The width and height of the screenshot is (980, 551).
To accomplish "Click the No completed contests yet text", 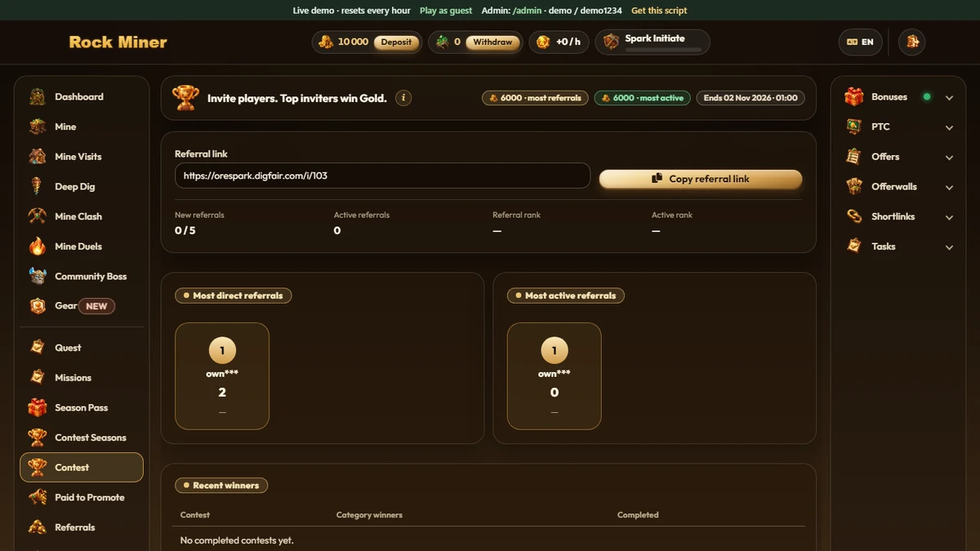I will coord(237,540).
